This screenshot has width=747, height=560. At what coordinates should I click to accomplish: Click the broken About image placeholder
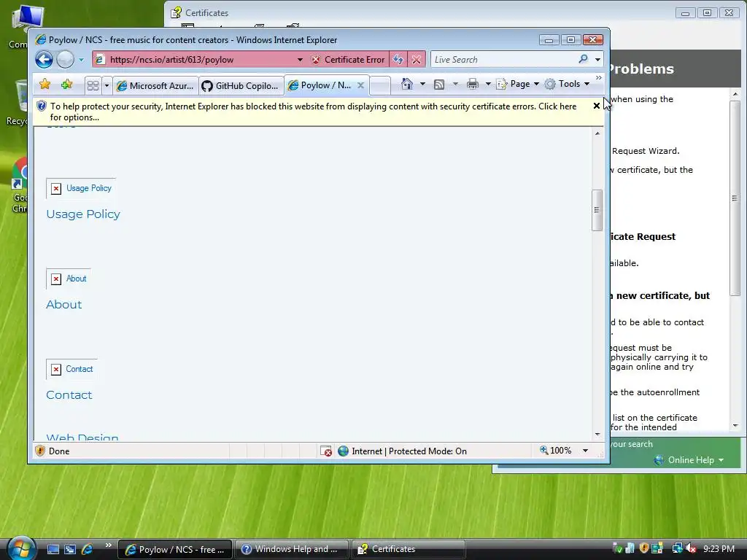point(69,279)
